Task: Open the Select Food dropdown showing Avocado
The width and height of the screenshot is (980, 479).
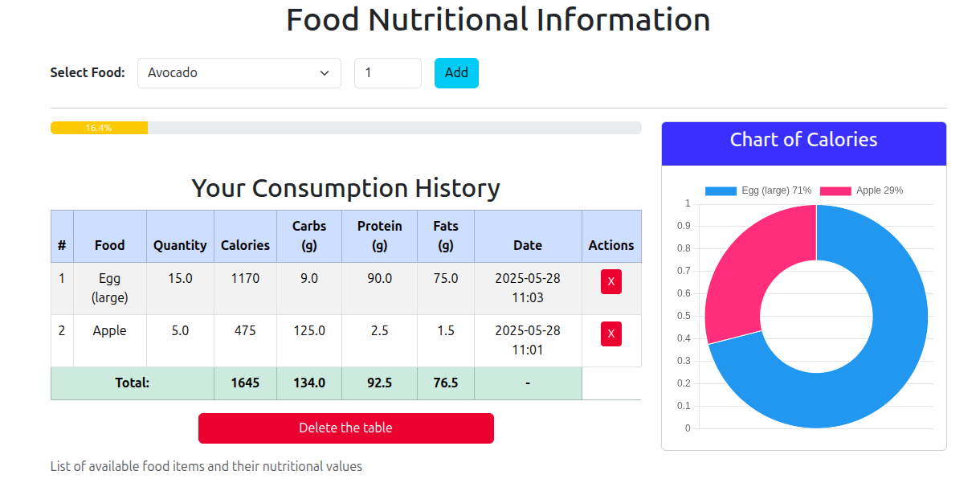Action: pos(239,73)
